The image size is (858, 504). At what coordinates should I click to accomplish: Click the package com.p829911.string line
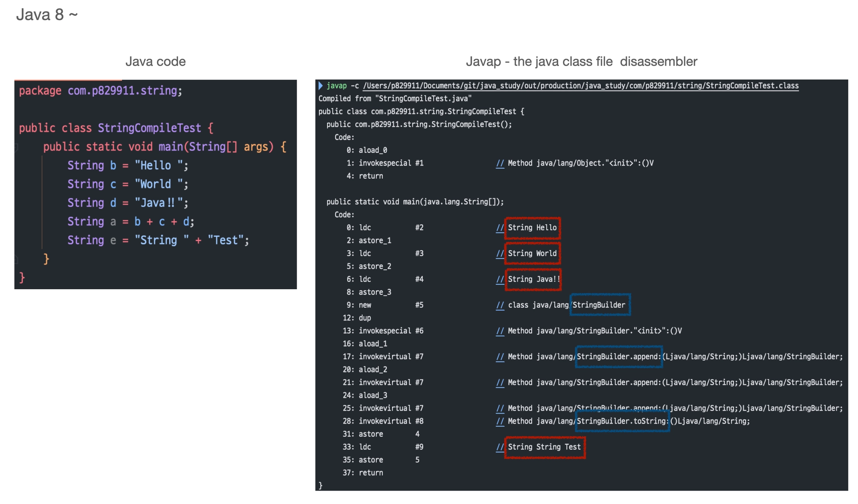(x=101, y=91)
